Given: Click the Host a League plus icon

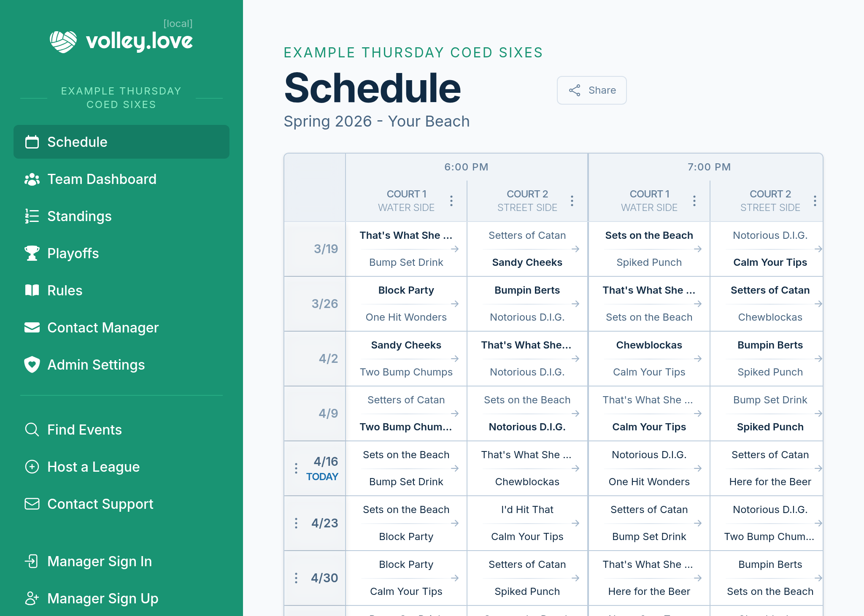Looking at the screenshot, I should (32, 467).
